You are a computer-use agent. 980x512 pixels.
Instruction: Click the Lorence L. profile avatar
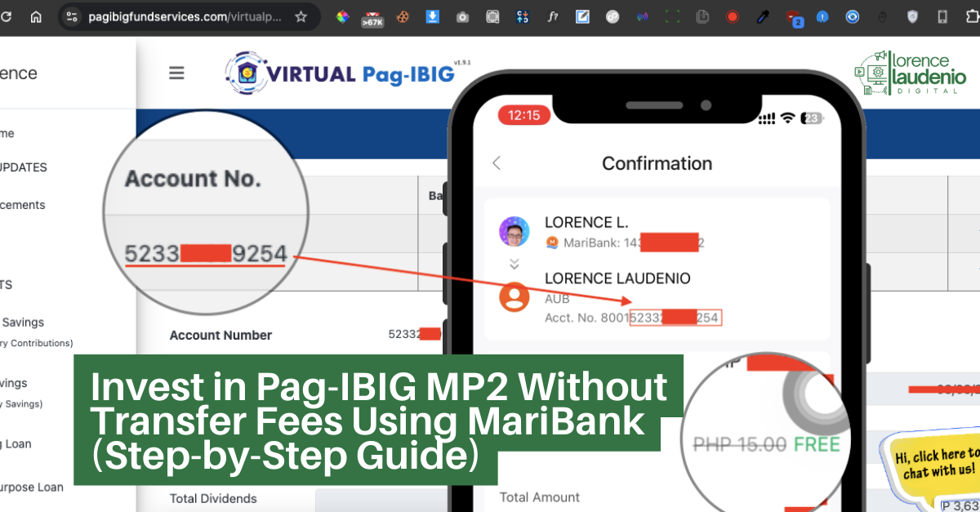point(514,232)
